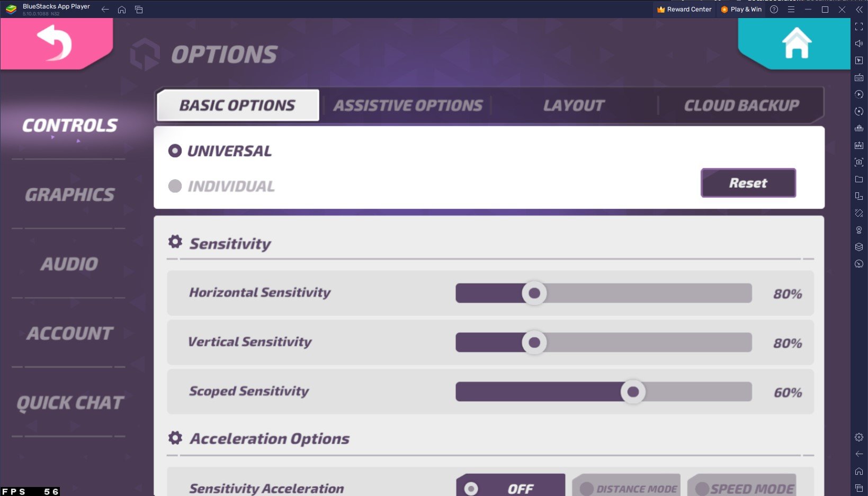Open the Cloud Backup tab
The width and height of the screenshot is (868, 496).
741,105
